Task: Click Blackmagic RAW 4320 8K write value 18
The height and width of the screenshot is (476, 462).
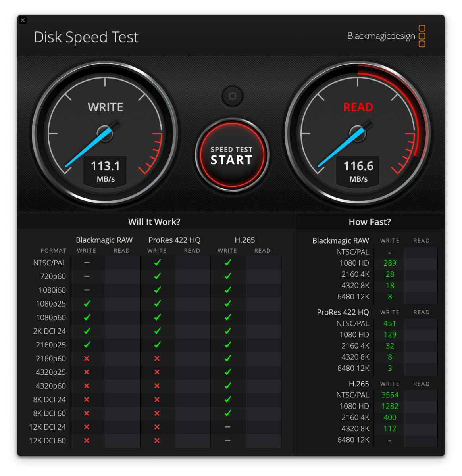Action: pyautogui.click(x=390, y=286)
